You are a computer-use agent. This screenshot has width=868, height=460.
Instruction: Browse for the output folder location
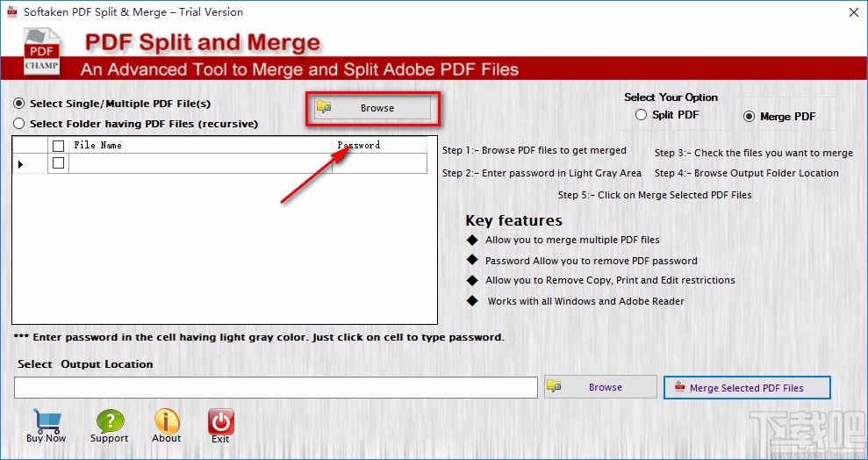600,387
